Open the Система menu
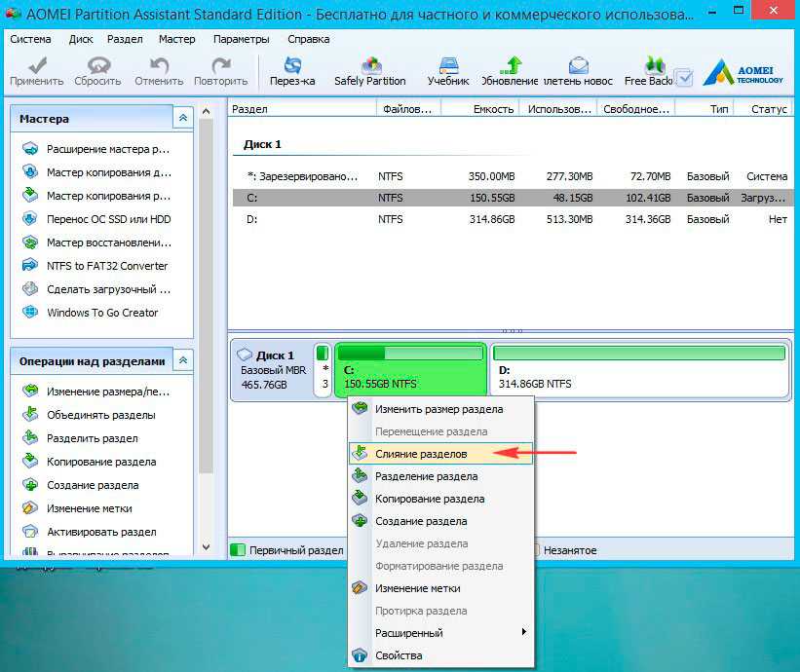The width and height of the screenshot is (800, 672). pos(30,39)
